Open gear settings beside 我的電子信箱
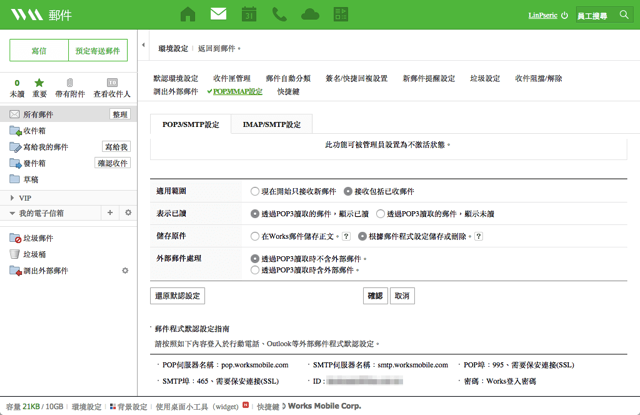The height and width of the screenshot is (415, 640). 127,213
